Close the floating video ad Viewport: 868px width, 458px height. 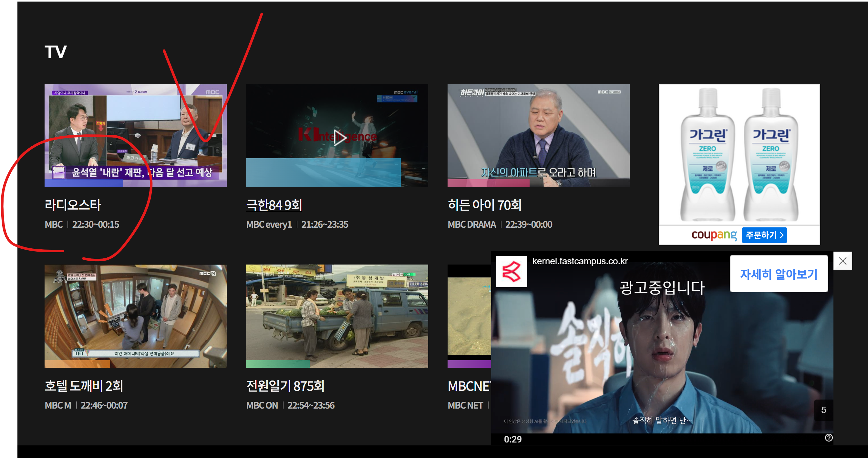point(842,261)
